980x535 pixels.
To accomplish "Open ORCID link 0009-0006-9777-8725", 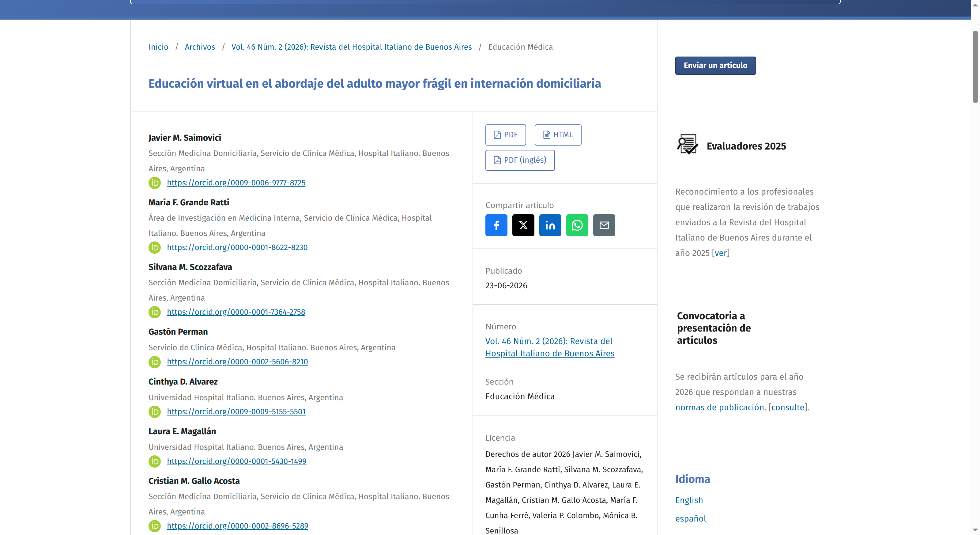I will pyautogui.click(x=236, y=183).
